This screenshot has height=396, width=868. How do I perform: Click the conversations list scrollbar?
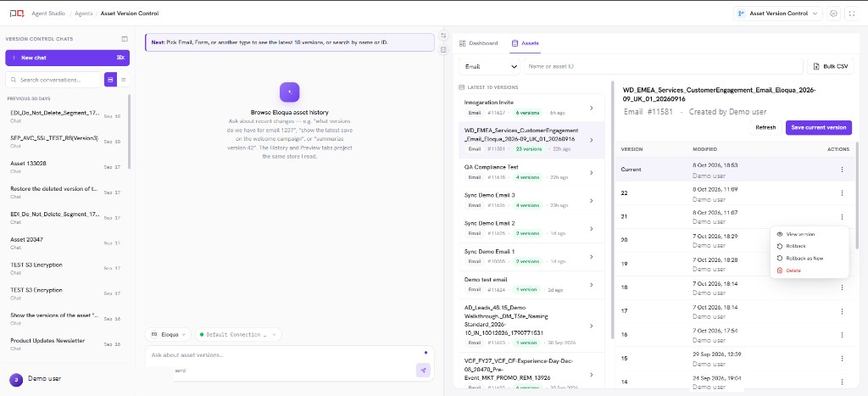click(130, 131)
